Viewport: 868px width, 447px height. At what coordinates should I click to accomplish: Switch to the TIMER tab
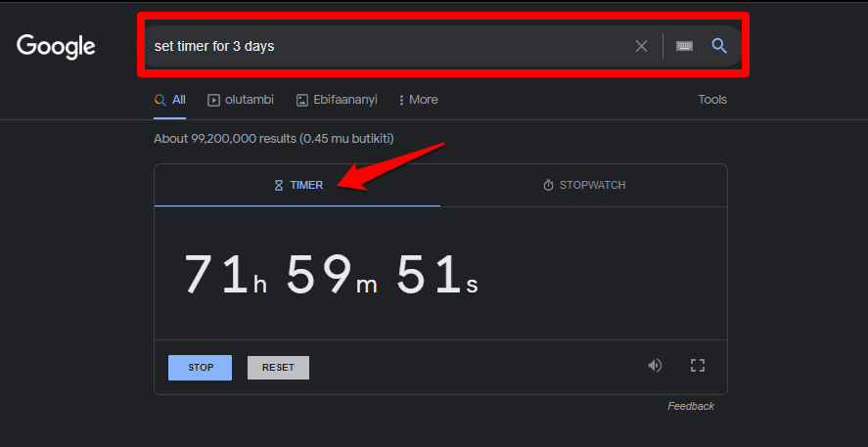[297, 185]
